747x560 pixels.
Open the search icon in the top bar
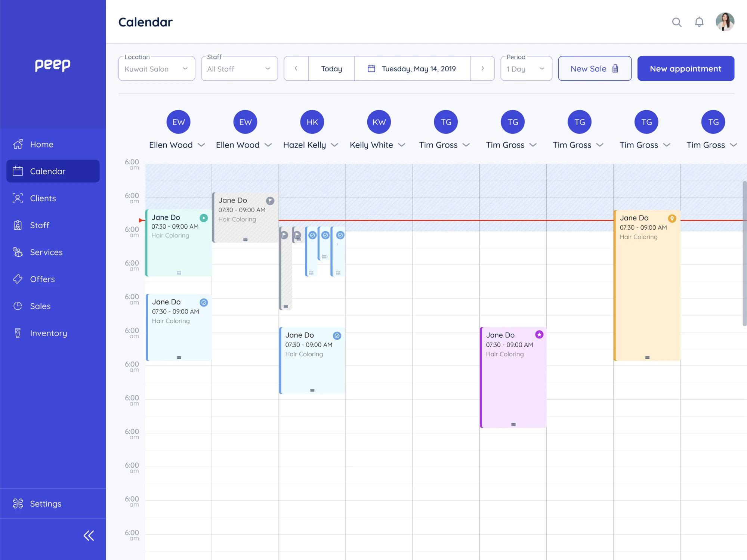coord(676,22)
